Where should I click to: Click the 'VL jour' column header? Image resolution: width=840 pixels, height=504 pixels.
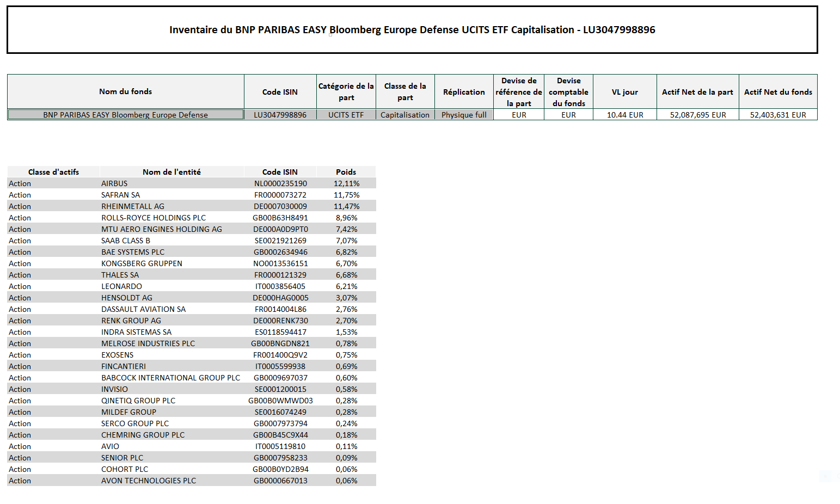click(x=624, y=92)
